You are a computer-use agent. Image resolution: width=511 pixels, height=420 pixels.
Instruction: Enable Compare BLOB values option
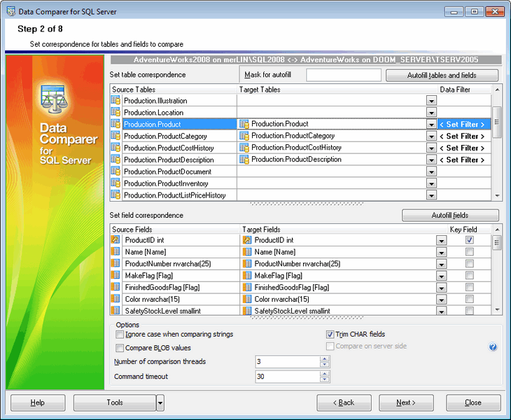[x=120, y=348]
